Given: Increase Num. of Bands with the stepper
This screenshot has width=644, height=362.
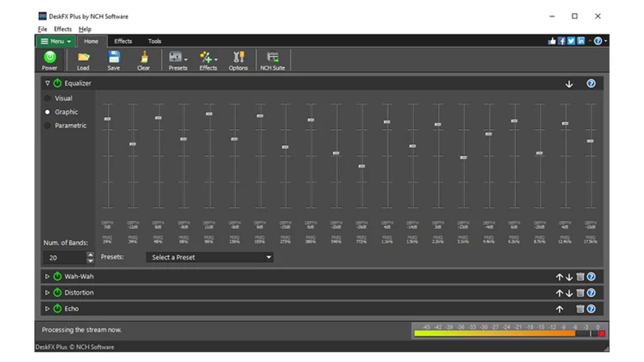Looking at the screenshot, I should [91, 255].
